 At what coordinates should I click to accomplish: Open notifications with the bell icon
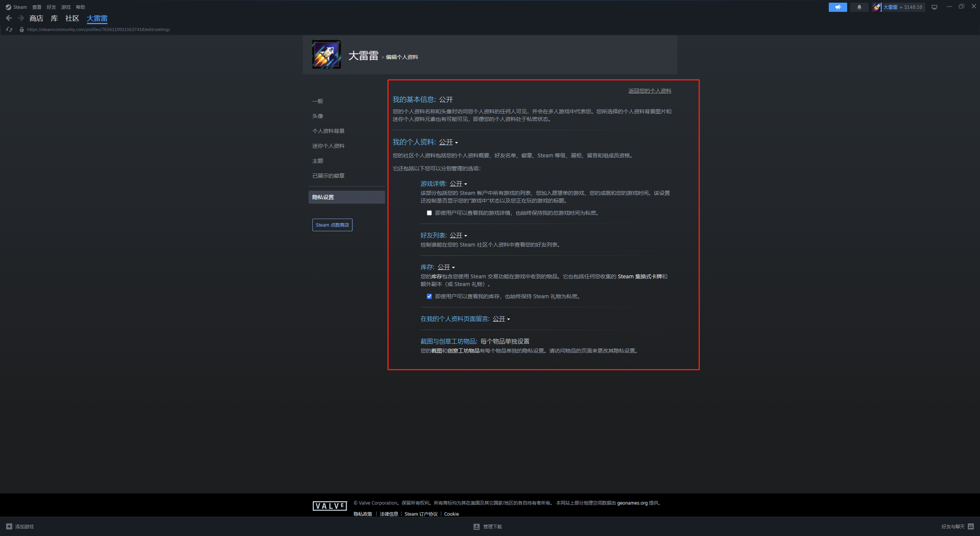[859, 7]
